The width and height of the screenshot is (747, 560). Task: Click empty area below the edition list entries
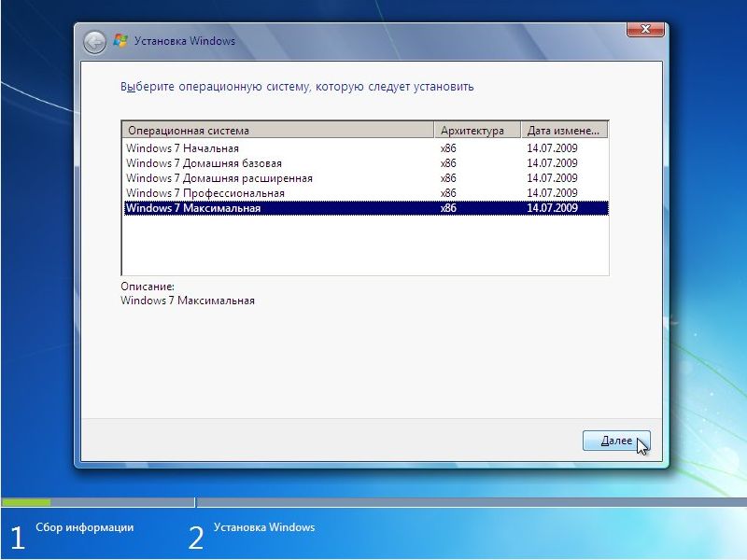364,245
